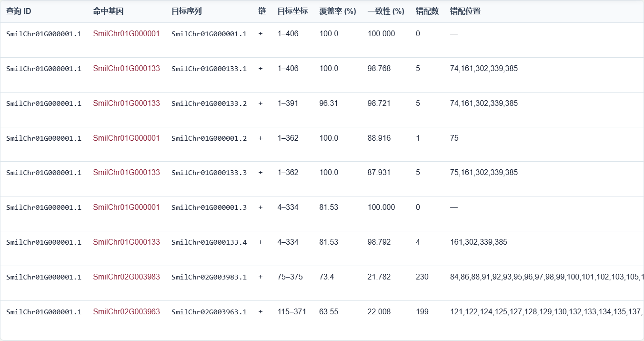This screenshot has height=341, width=644.
Task: Select target sequence SmilChr01G000001.1 cell
Action: (209, 34)
